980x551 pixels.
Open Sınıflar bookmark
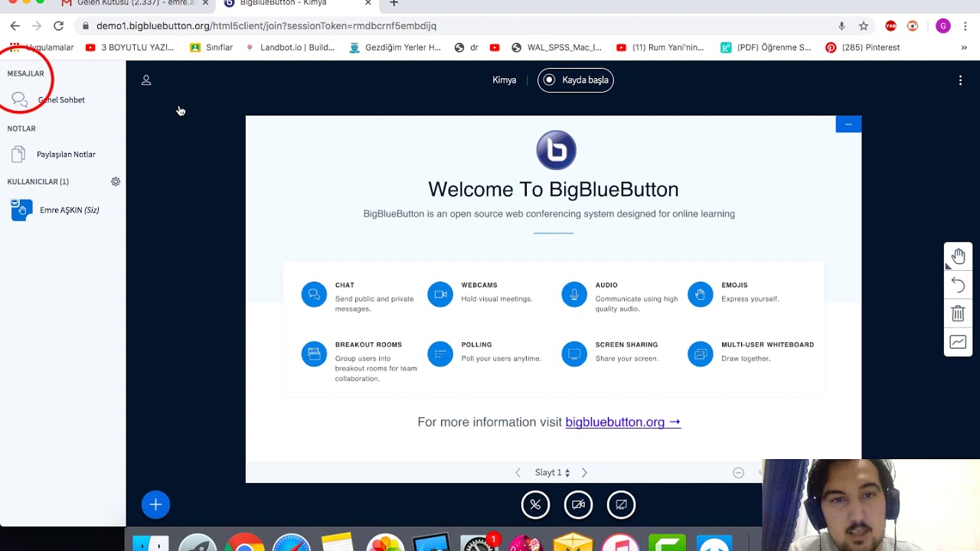click(x=211, y=47)
